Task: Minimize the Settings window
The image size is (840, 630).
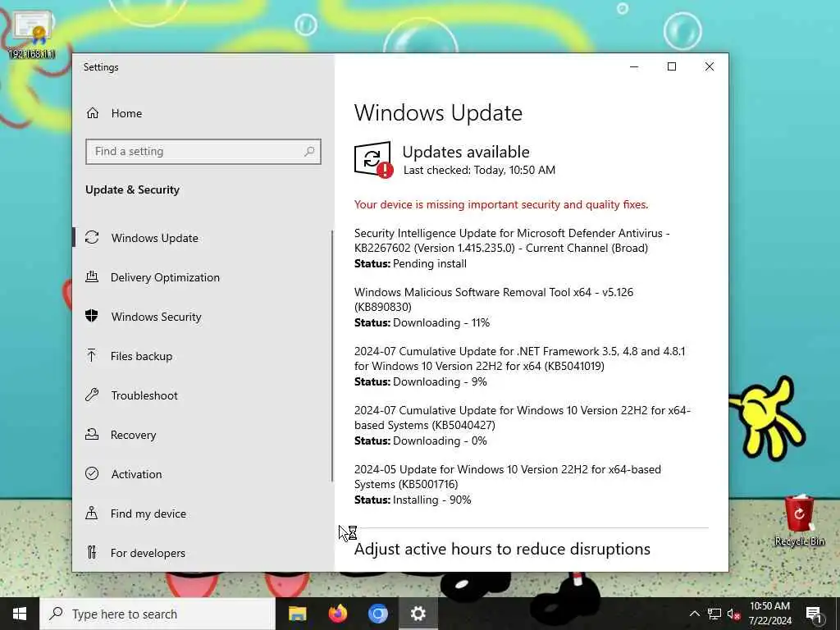Action: tap(634, 66)
